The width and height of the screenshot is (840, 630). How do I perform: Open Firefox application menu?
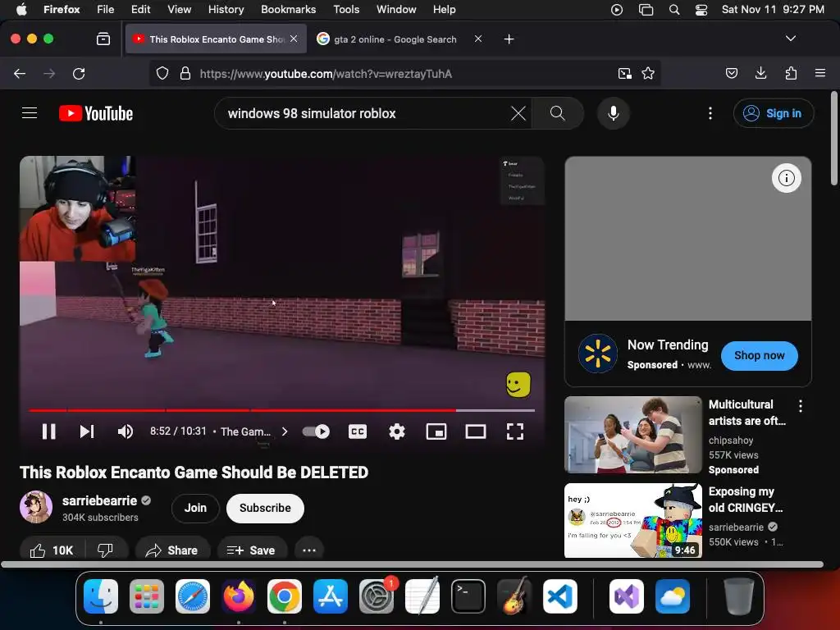coord(819,73)
